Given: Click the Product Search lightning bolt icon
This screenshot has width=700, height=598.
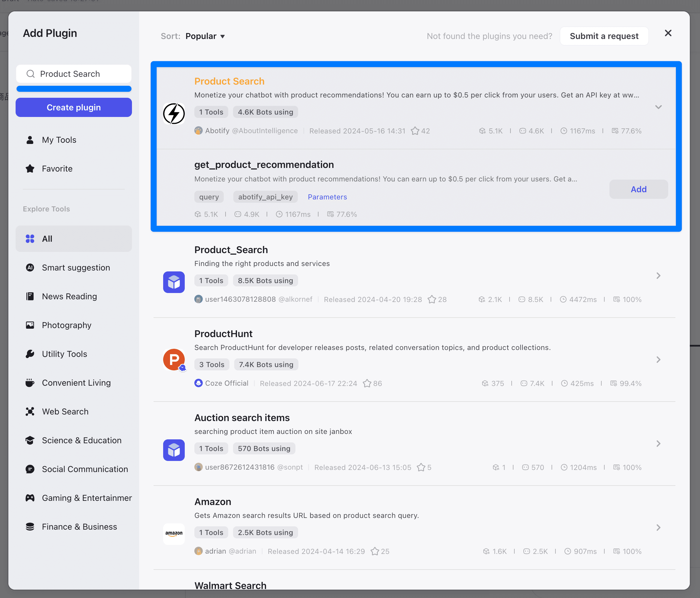Looking at the screenshot, I should click(174, 114).
